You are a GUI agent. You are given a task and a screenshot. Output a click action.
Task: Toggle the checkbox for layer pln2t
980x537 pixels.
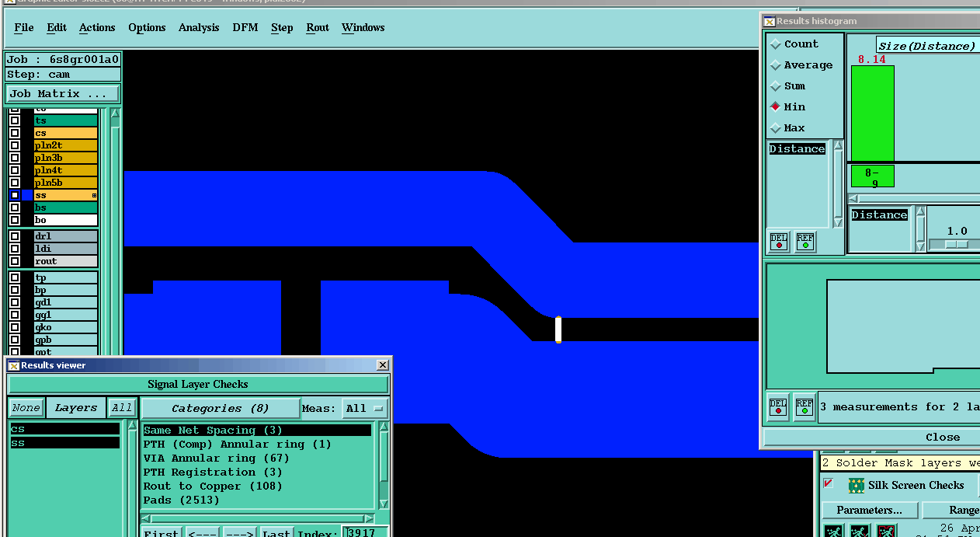15,145
